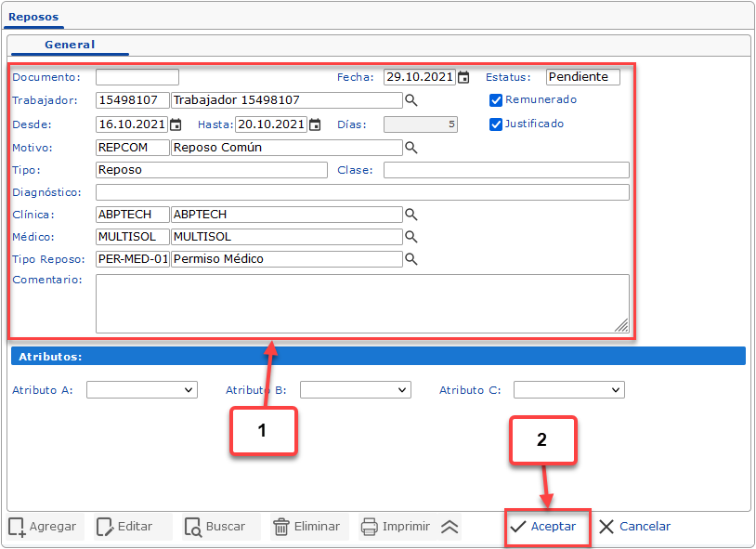Click the Tipo field showing Reposo

pos(212,170)
